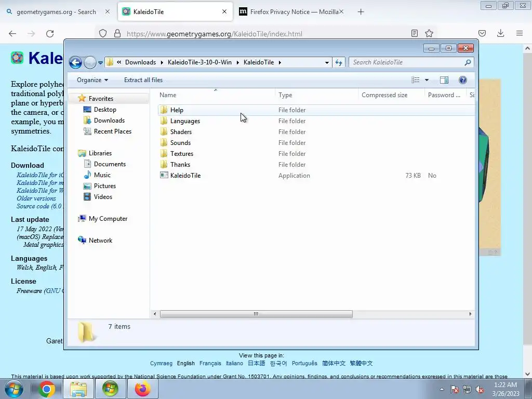This screenshot has height=399, width=532.
Task: Select the KaleidoTile application icon
Action: [x=164, y=175]
